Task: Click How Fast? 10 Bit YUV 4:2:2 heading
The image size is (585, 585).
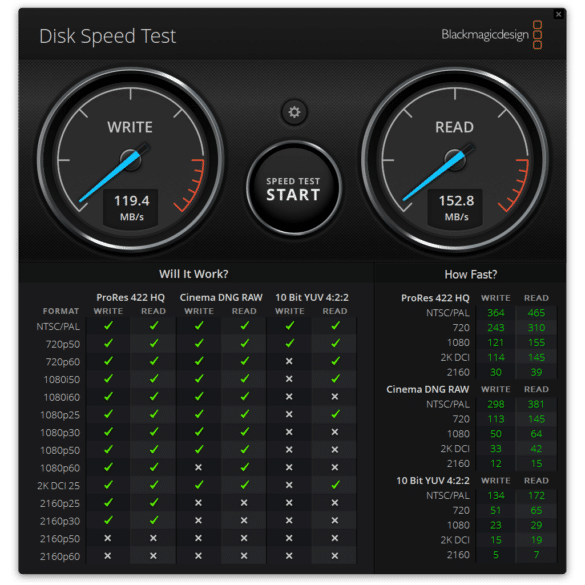Action: (433, 481)
